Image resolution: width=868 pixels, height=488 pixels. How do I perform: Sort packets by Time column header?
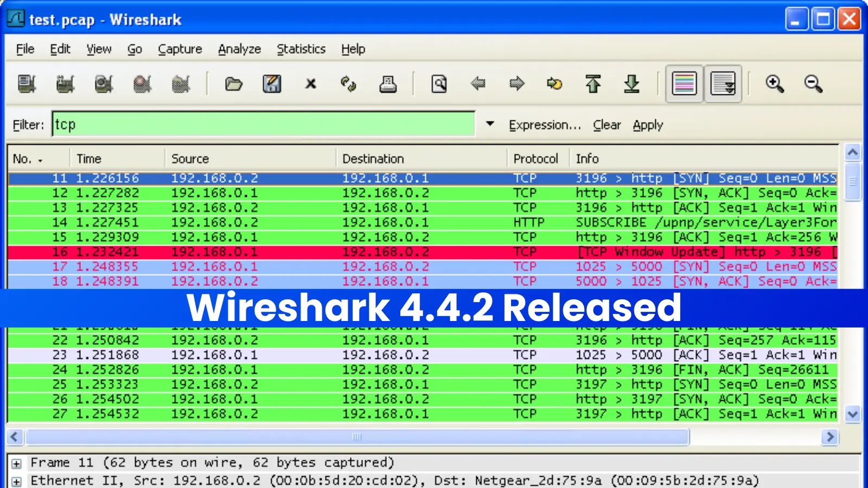point(117,159)
